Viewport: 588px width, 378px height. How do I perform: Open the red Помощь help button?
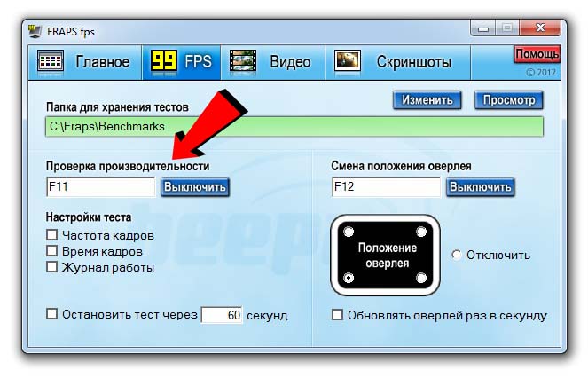coord(537,54)
